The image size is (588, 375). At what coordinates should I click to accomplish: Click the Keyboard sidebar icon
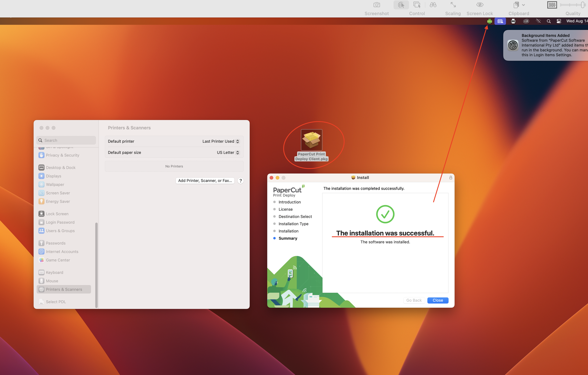tap(41, 272)
